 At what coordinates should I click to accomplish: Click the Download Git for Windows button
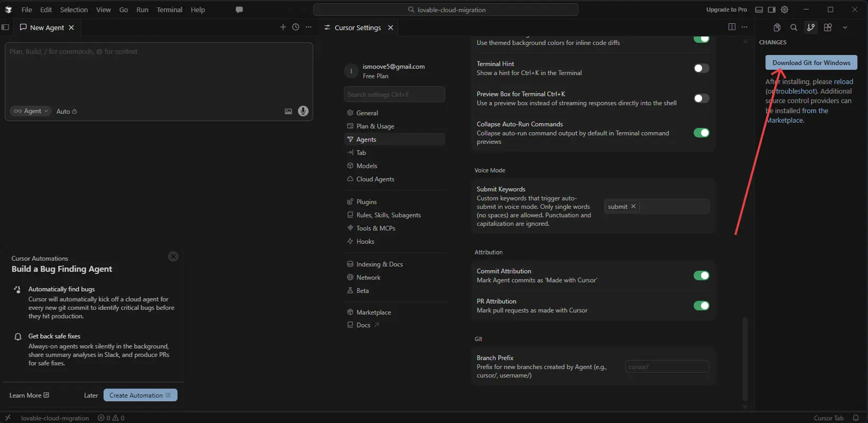[811, 62]
